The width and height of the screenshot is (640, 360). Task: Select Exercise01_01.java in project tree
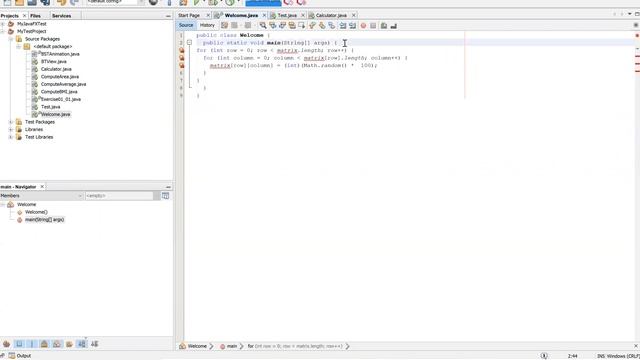point(60,99)
